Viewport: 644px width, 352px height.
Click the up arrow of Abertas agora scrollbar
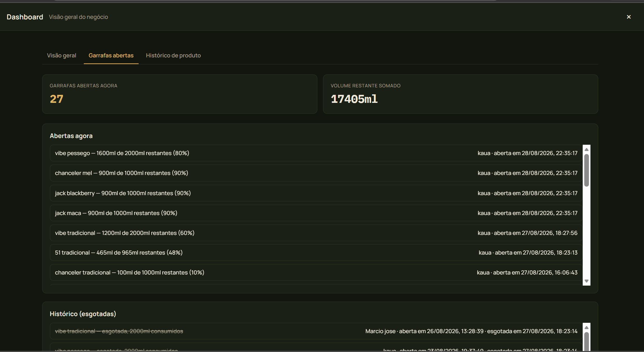click(x=587, y=150)
